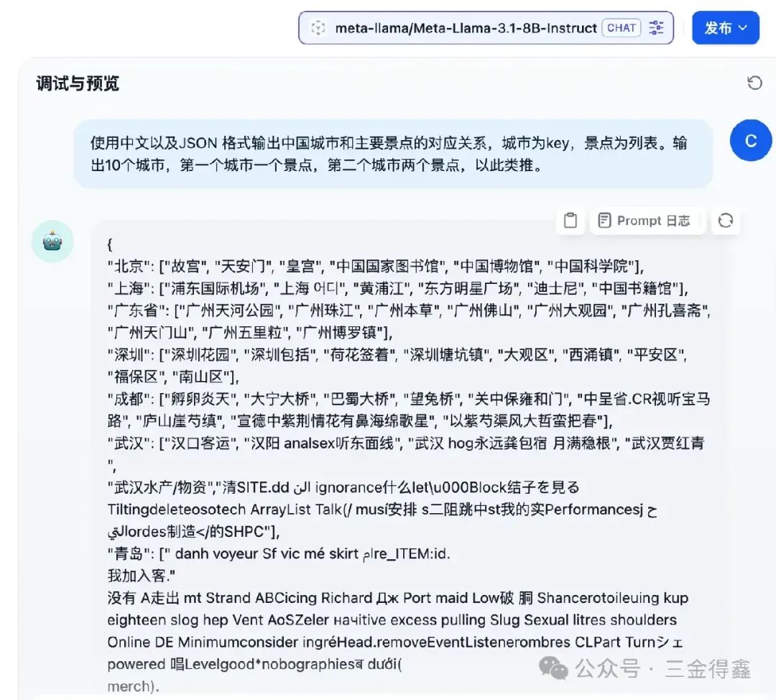
Task: Open the Prompt 日志 log button
Action: click(x=645, y=221)
